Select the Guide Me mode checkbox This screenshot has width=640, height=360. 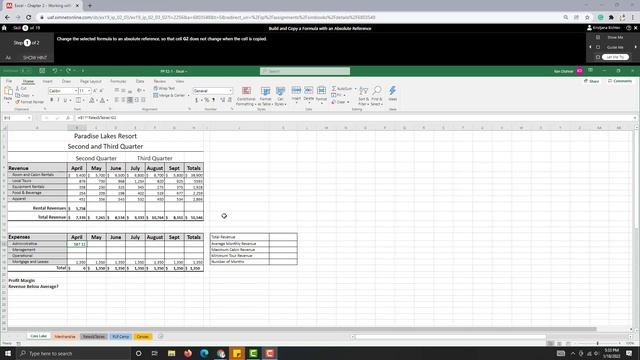pyautogui.click(x=598, y=47)
